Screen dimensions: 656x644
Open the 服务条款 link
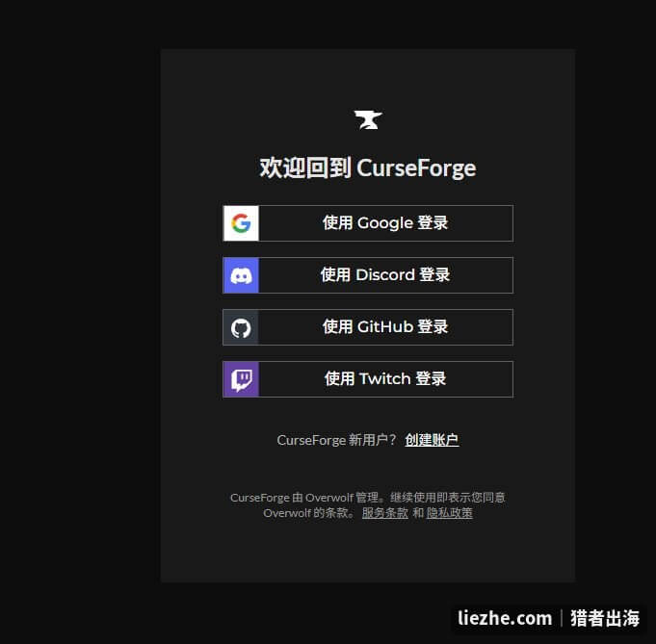385,513
